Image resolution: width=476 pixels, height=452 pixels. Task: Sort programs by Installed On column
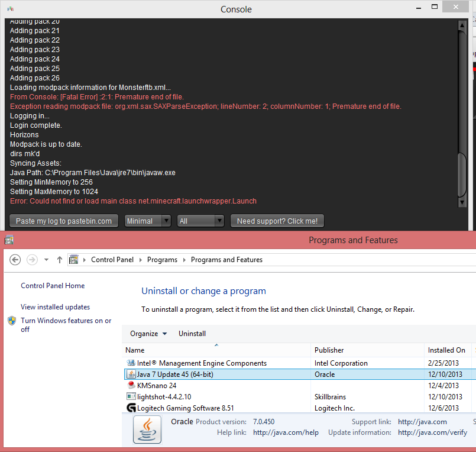click(448, 350)
